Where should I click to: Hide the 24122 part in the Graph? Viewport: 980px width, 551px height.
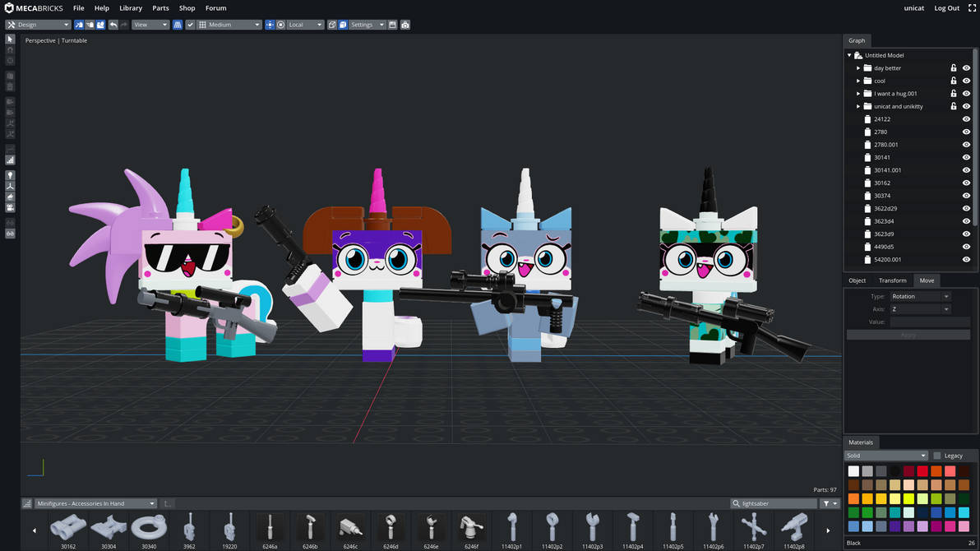tap(966, 118)
